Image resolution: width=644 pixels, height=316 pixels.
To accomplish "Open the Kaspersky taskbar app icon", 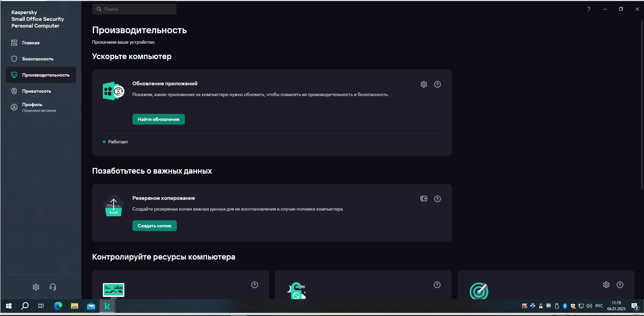I will pyautogui.click(x=108, y=306).
